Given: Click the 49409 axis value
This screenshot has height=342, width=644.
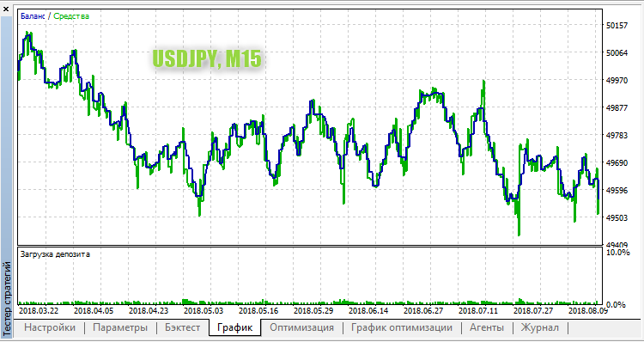Looking at the screenshot, I should pyautogui.click(x=617, y=246).
